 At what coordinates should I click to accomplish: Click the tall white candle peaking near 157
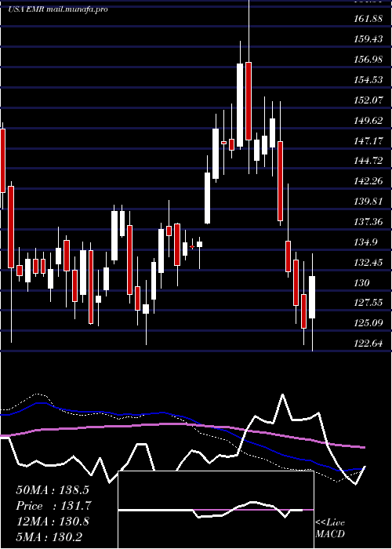(x=240, y=104)
